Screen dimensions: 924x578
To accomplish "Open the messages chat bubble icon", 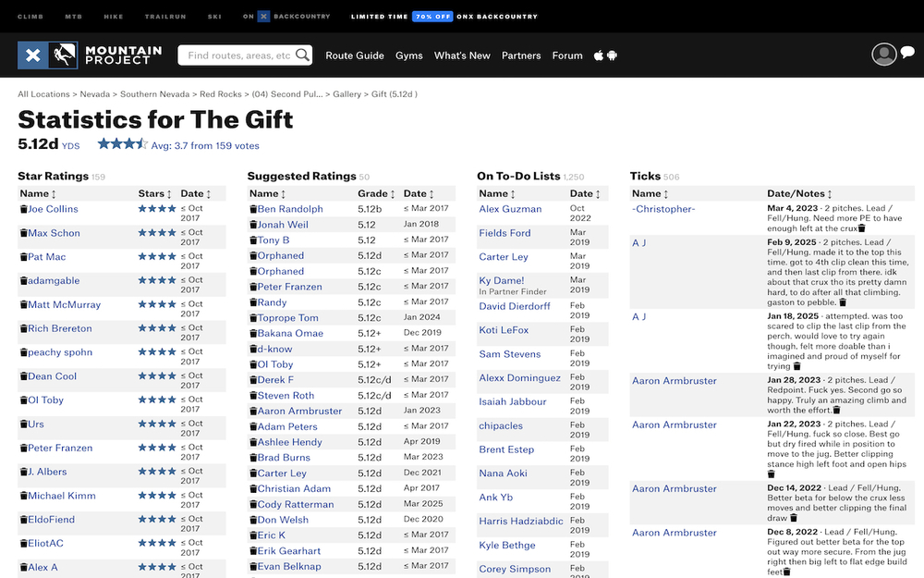I will [x=907, y=53].
